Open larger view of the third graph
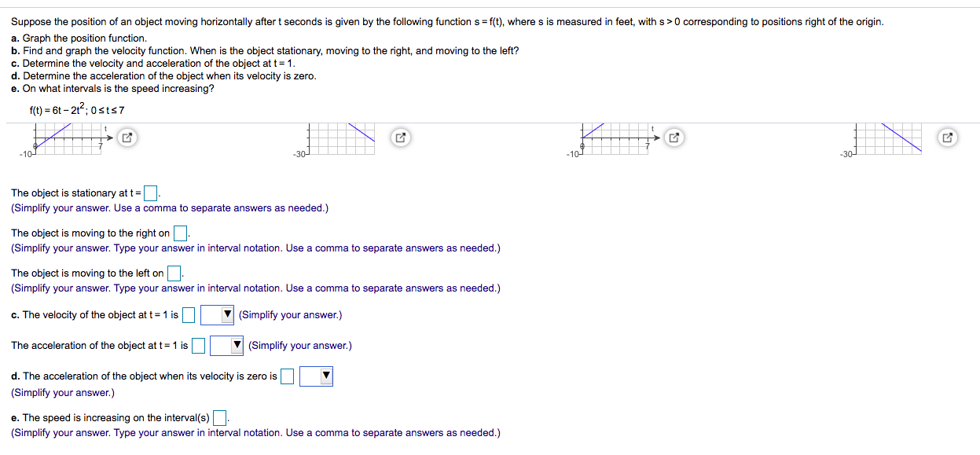The height and width of the screenshot is (455, 980). (674, 137)
